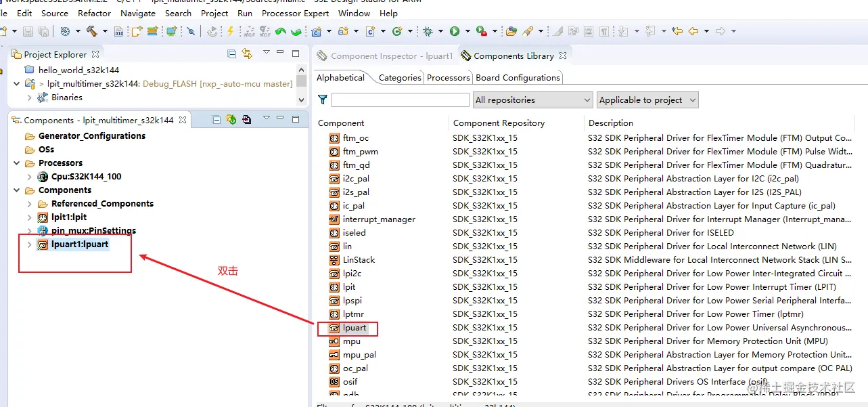
Task: Open the Processor Expert menu
Action: pos(296,13)
